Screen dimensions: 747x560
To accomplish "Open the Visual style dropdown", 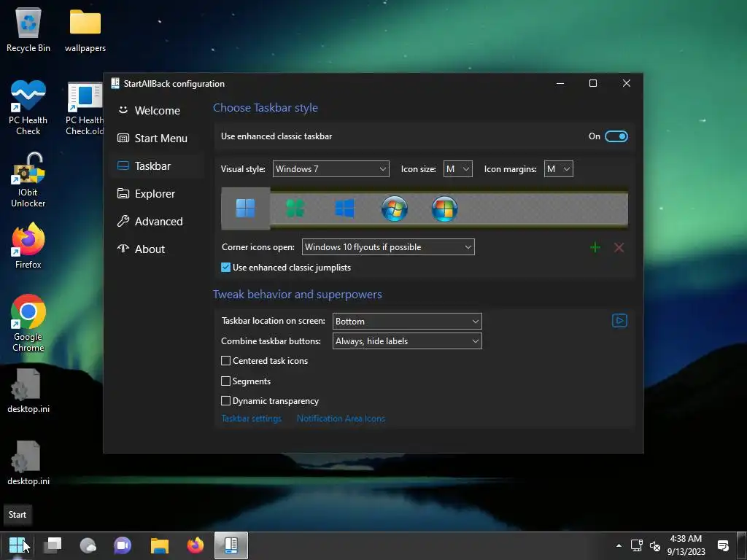I will 330,169.
